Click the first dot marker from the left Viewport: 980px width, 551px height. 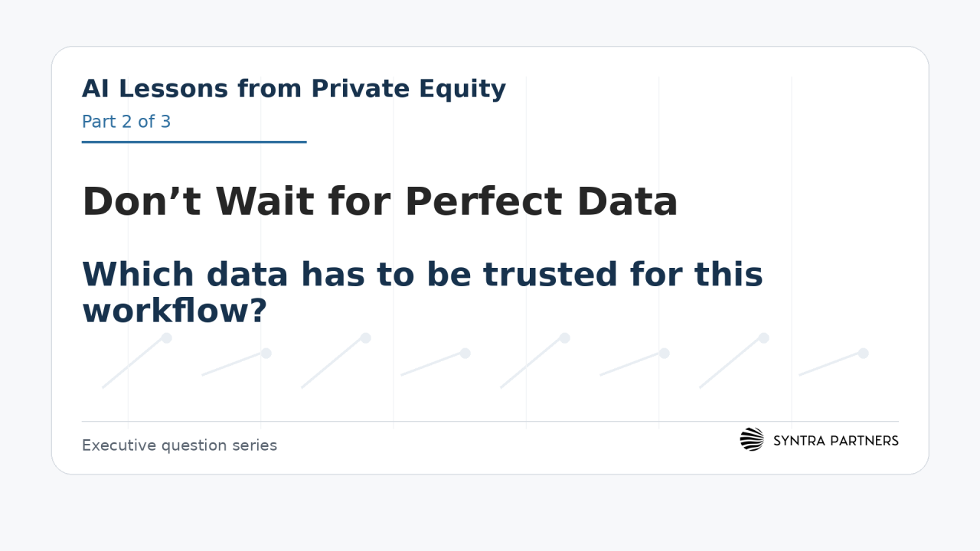(166, 337)
